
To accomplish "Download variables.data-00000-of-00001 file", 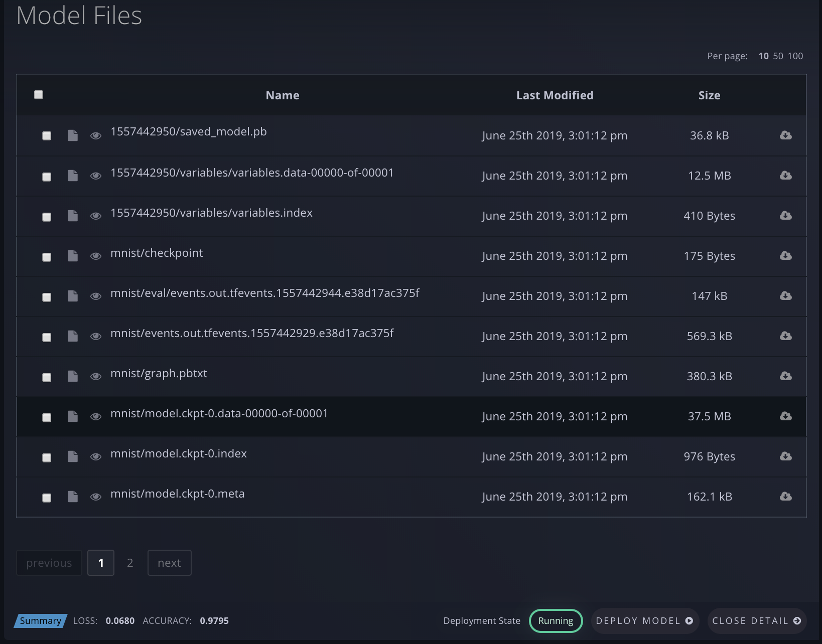I will tap(786, 176).
